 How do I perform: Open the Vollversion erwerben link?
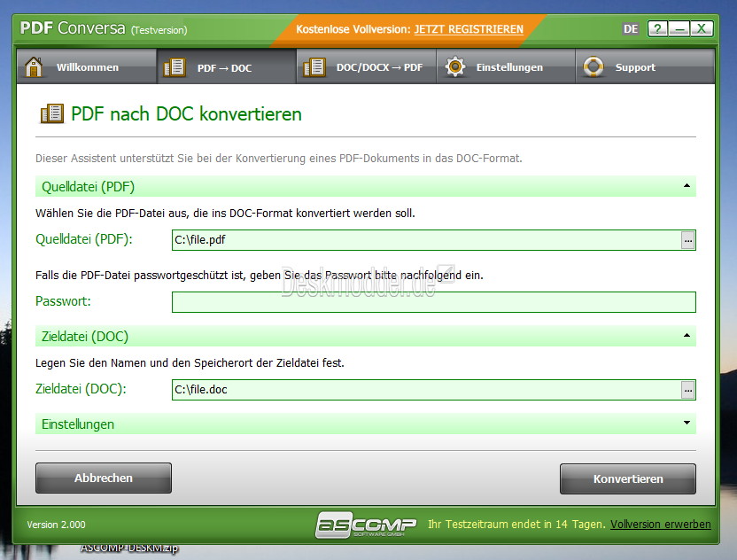(x=661, y=524)
